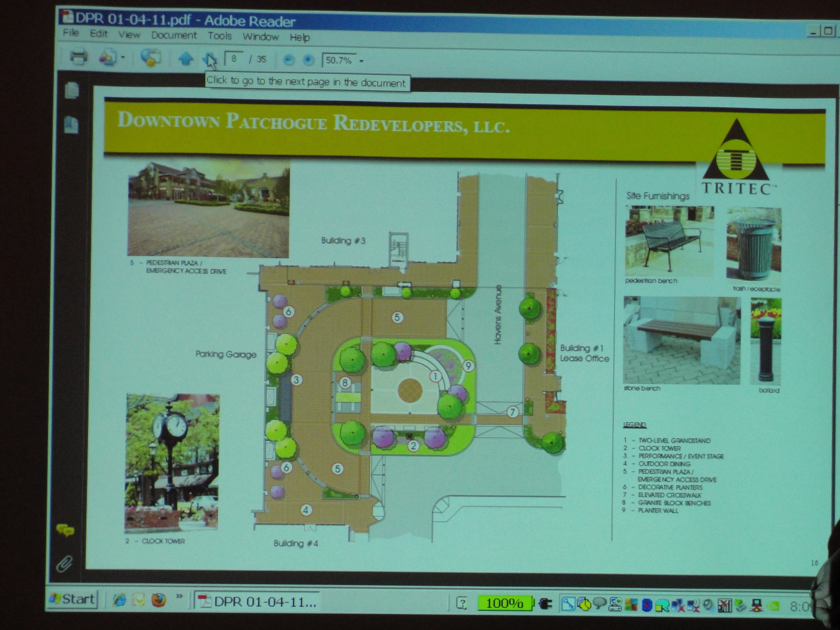Viewport: 840px width, 630px height.
Task: Expand the quick launch overflow chevron
Action: coord(179,597)
